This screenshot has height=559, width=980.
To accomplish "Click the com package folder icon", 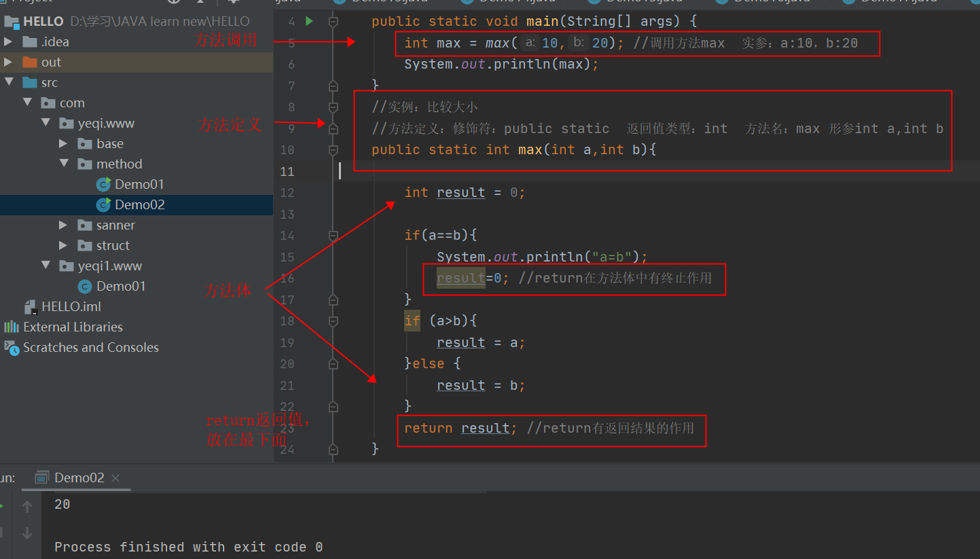I will 48,103.
